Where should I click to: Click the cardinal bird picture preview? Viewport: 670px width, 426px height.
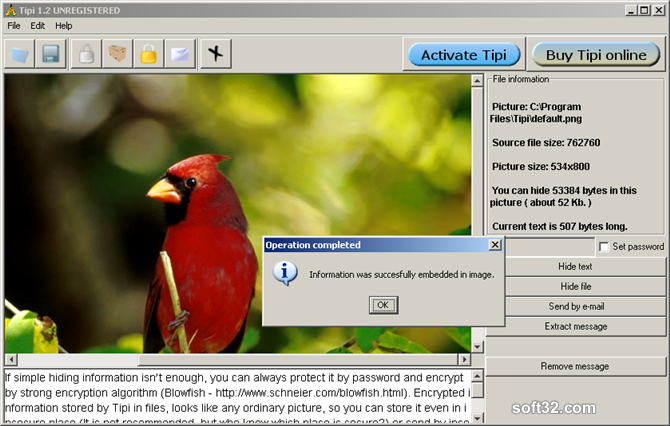tap(238, 214)
